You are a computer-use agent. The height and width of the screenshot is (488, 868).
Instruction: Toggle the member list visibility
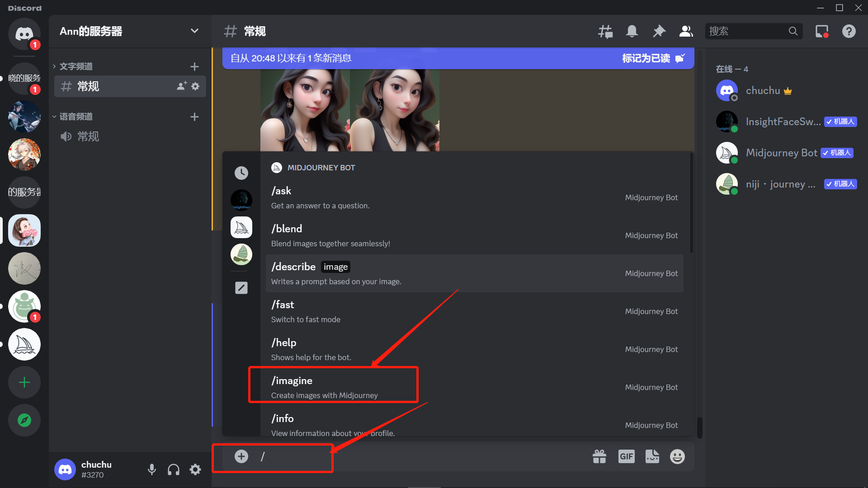point(686,31)
